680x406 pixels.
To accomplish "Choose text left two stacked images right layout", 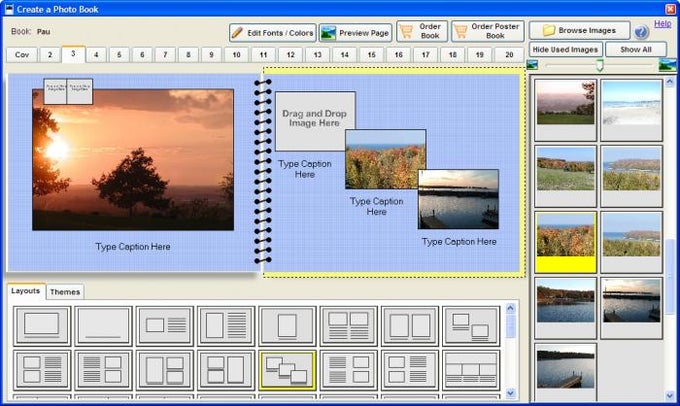I will click(103, 370).
